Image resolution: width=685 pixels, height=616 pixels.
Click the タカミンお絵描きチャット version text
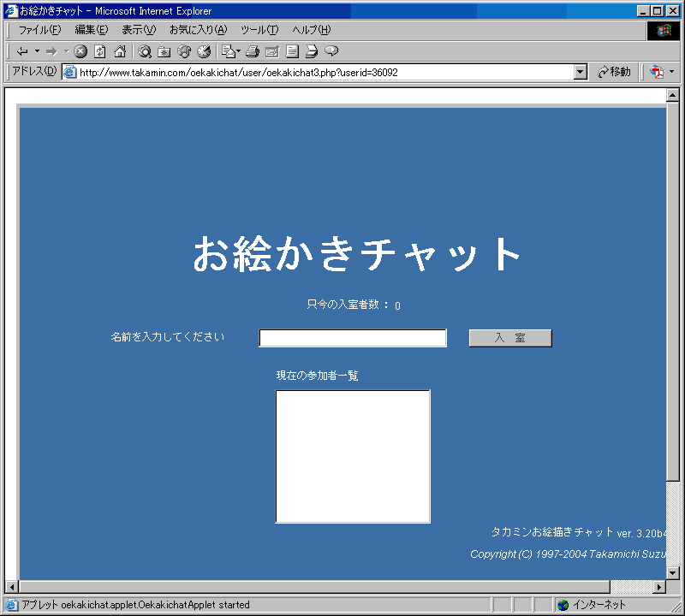[x=579, y=532]
